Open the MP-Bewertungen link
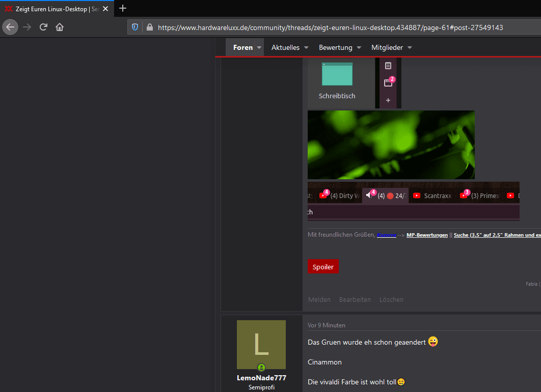Screen dimensions: 541x392 (427, 235)
